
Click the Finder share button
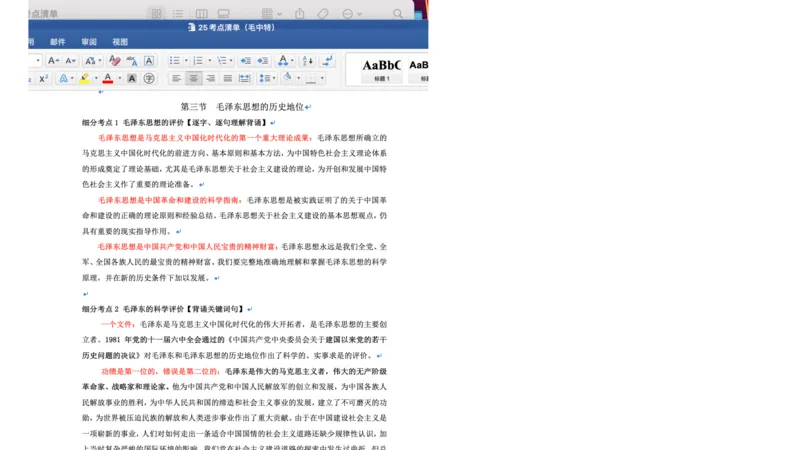point(299,14)
